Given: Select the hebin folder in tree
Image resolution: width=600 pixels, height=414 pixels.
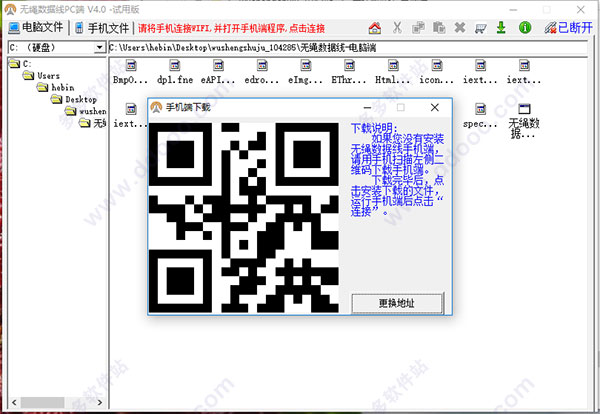Looking at the screenshot, I should (x=55, y=87).
